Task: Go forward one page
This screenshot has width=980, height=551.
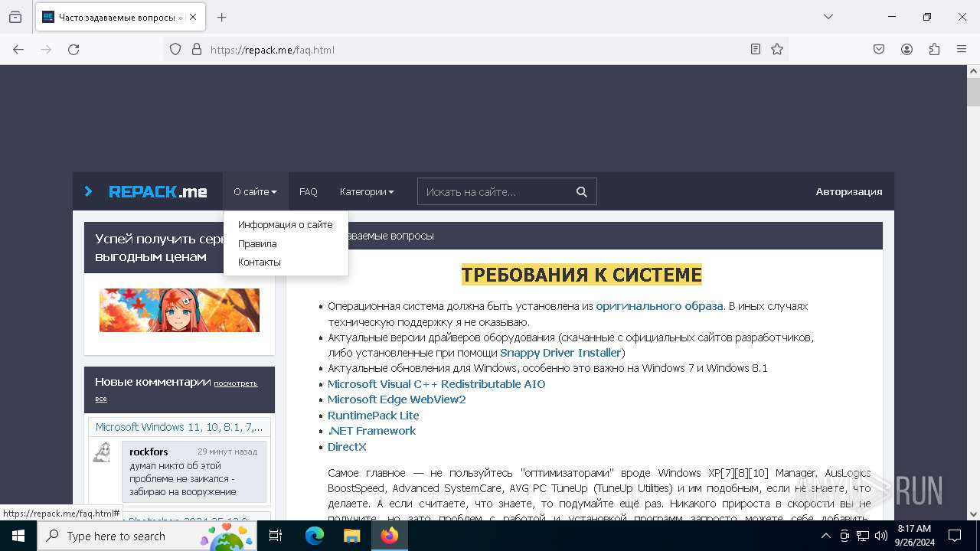Action: pos(46,50)
